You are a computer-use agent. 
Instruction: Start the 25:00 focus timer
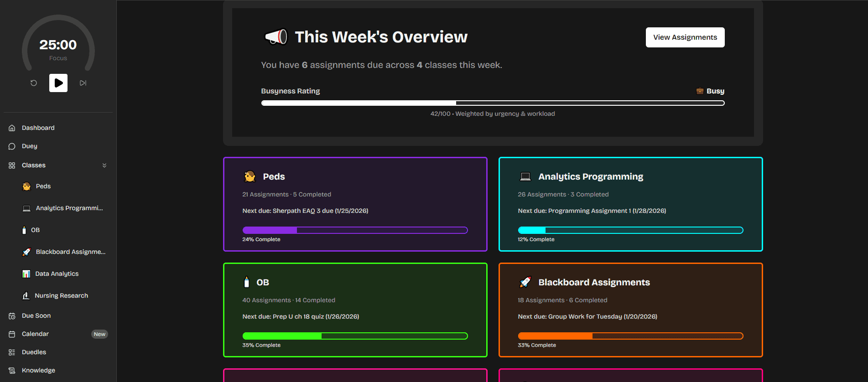pyautogui.click(x=58, y=83)
